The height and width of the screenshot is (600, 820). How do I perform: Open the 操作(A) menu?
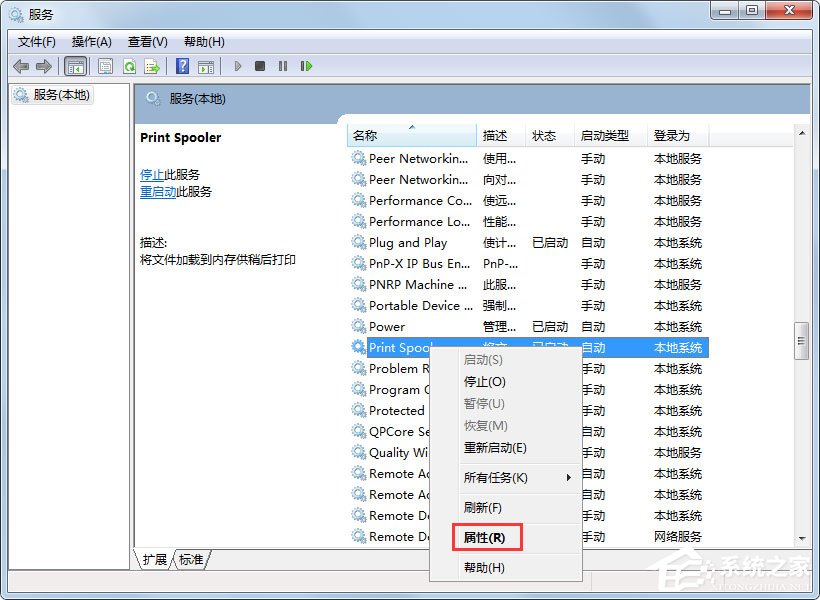click(x=92, y=41)
